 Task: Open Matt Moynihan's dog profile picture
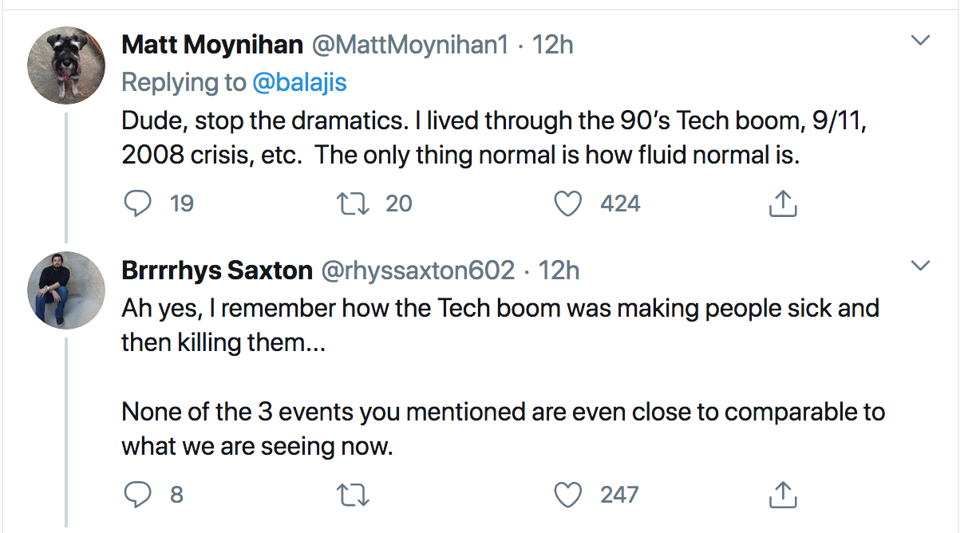pos(66,65)
